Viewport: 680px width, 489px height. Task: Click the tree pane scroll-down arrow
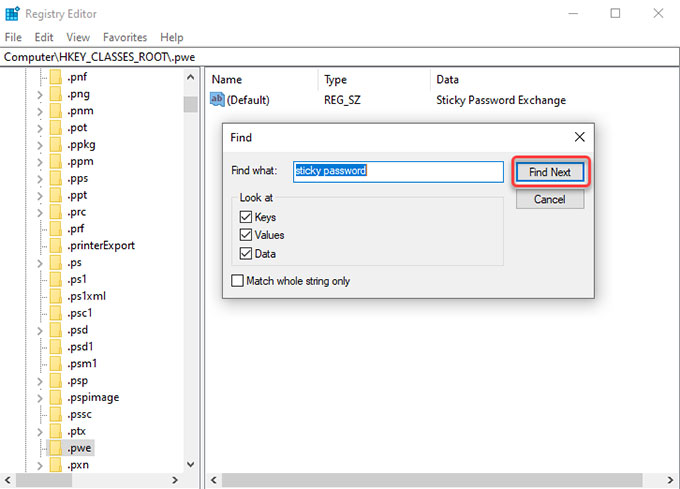point(190,464)
